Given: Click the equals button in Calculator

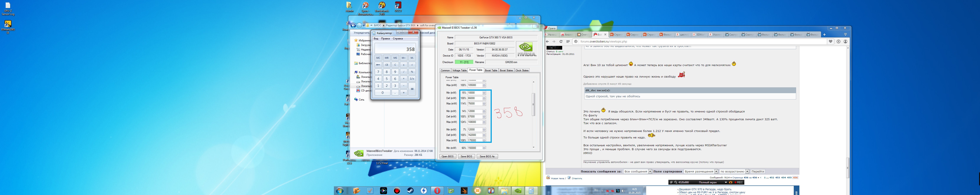Looking at the screenshot, I should point(412,89).
